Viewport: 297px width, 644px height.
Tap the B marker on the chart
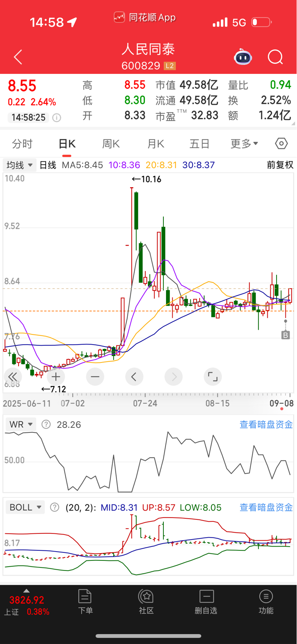[x=285, y=335]
